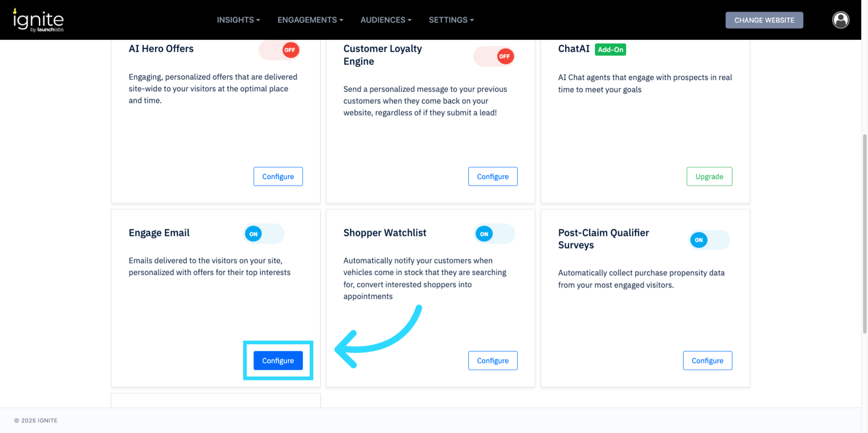Open the Engagements dropdown
Image resolution: width=868 pixels, height=433 pixels.
click(310, 20)
